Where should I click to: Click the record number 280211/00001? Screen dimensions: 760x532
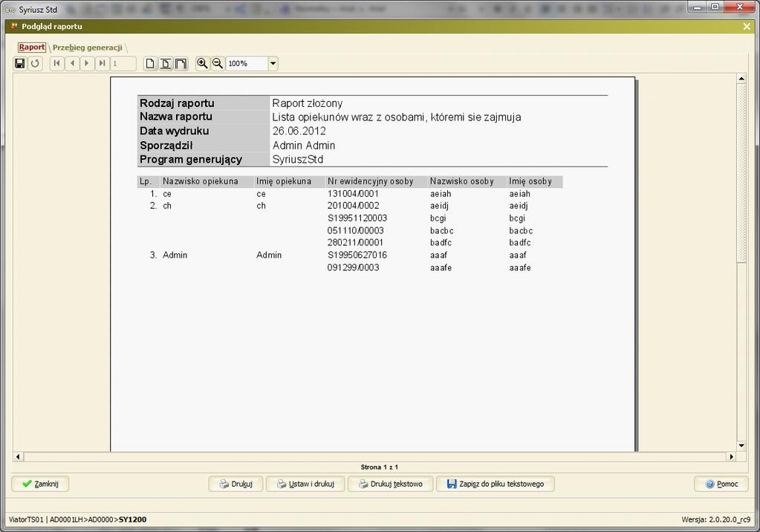click(x=355, y=242)
